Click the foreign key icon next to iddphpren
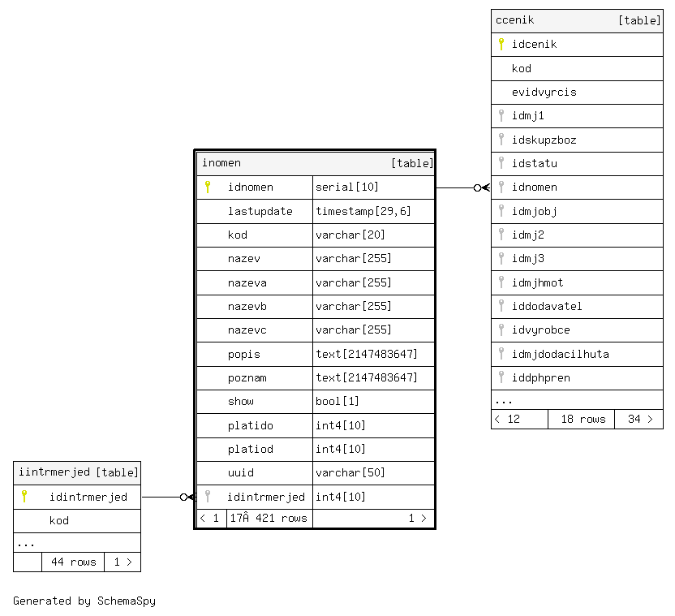Image resolution: width=675 pixels, height=616 pixels. 501,377
